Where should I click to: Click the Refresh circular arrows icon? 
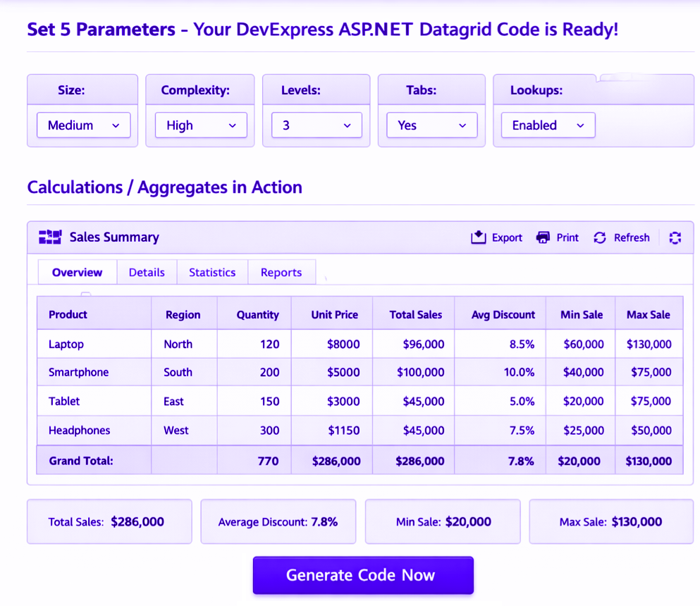click(600, 237)
